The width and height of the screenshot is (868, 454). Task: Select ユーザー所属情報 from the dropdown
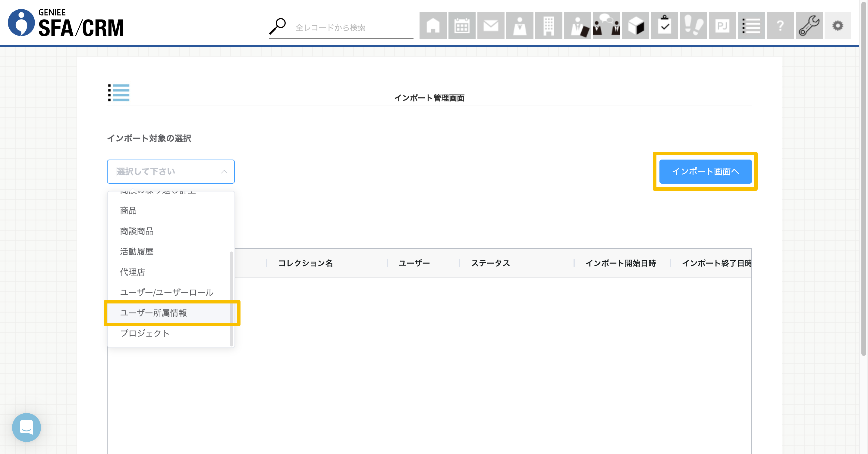pos(171,313)
